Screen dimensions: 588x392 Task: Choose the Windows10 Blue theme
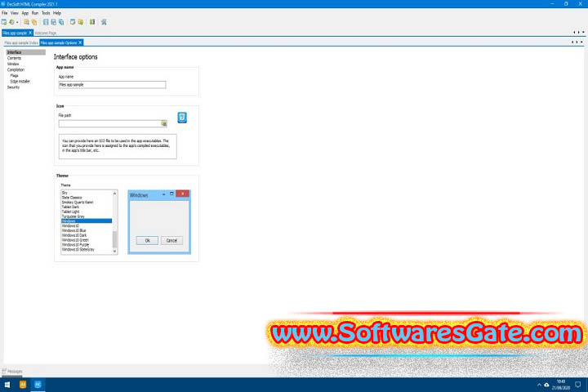[87, 230]
